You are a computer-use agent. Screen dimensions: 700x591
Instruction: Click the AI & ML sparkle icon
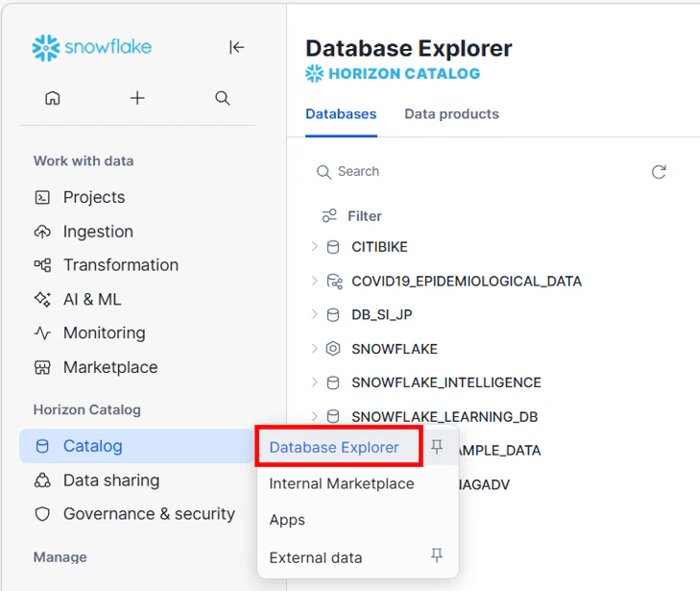pos(42,299)
